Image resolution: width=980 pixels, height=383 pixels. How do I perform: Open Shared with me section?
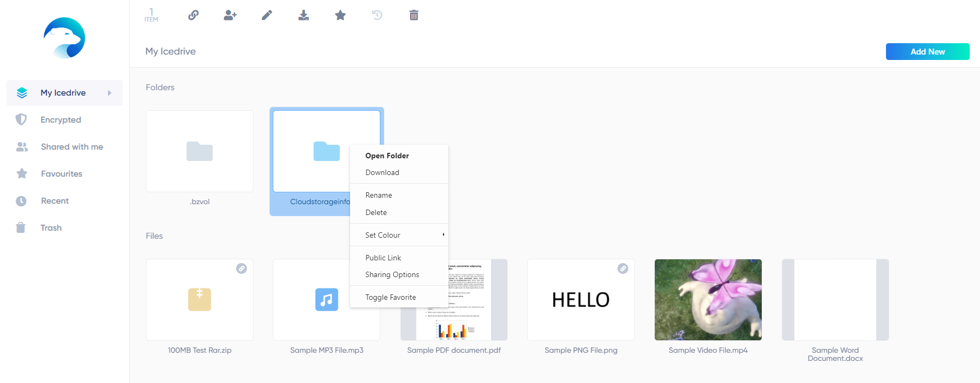point(72,147)
